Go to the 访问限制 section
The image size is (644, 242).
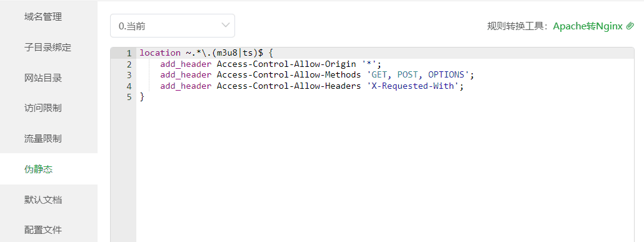coord(43,108)
